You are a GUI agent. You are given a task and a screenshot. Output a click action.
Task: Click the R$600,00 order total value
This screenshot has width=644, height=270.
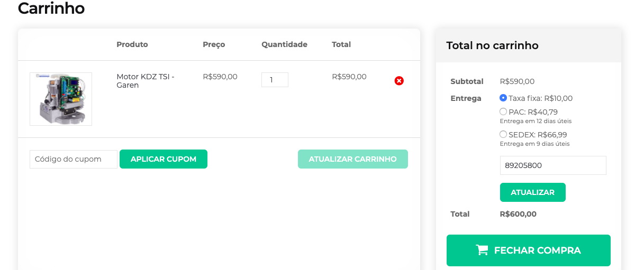coord(518,214)
